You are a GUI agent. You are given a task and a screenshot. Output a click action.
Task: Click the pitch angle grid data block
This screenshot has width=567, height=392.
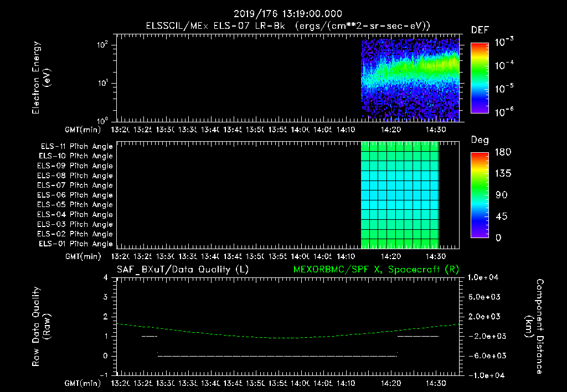coord(400,195)
